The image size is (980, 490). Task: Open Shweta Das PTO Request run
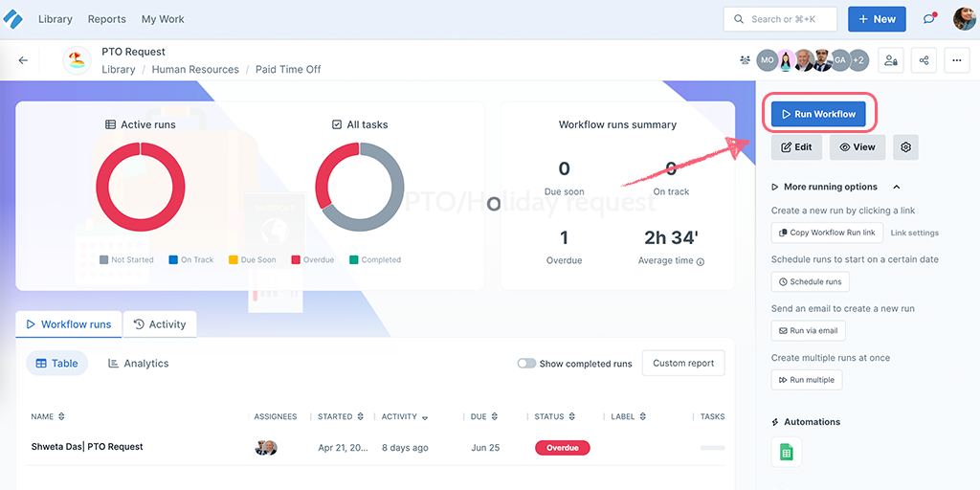point(87,447)
